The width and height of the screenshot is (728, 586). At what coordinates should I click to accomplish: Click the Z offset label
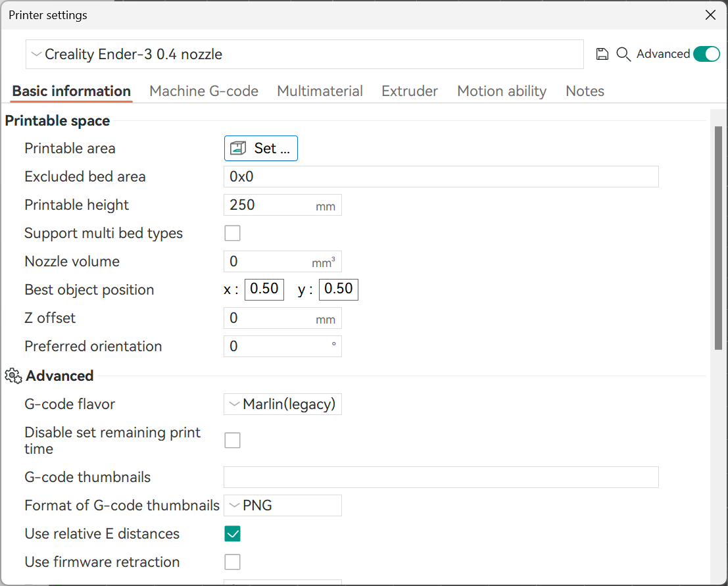click(50, 318)
